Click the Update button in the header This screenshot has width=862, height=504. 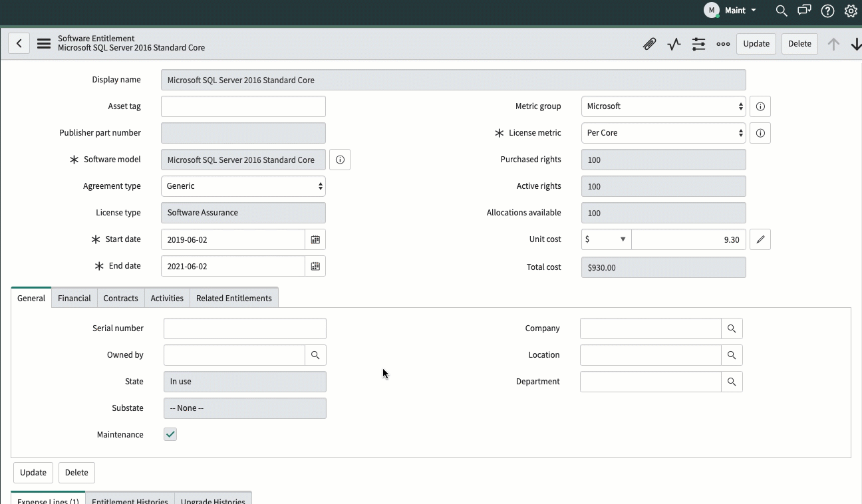(756, 44)
